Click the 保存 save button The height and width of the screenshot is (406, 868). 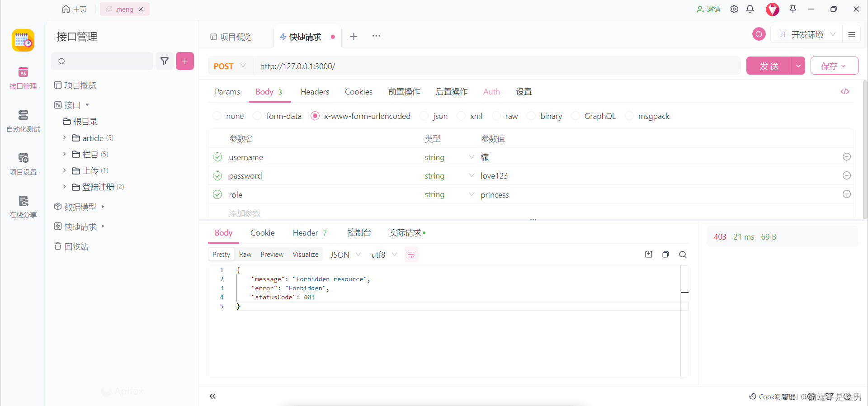point(834,66)
